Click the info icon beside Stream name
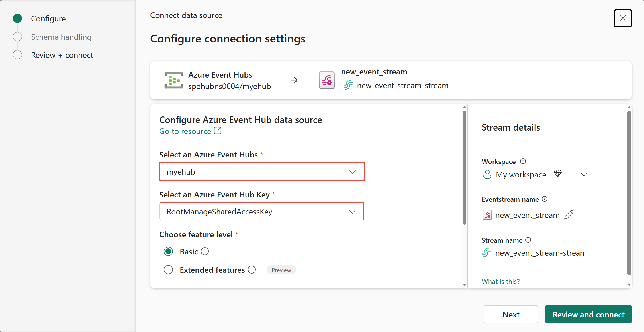Image resolution: width=644 pixels, height=332 pixels. 528,240
